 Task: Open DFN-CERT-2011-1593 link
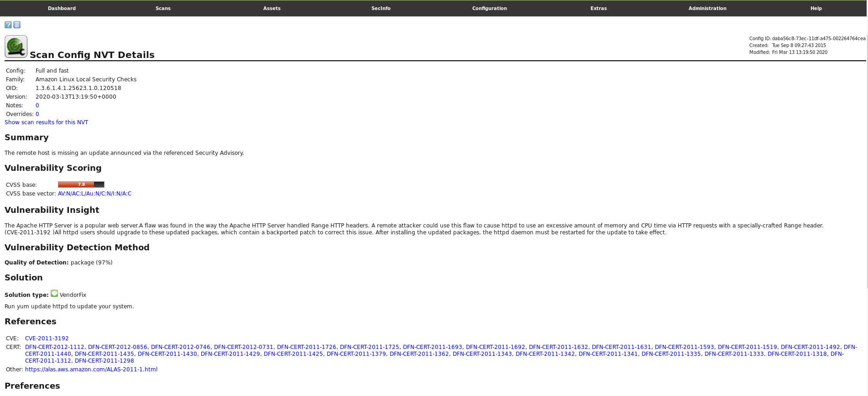(685, 347)
